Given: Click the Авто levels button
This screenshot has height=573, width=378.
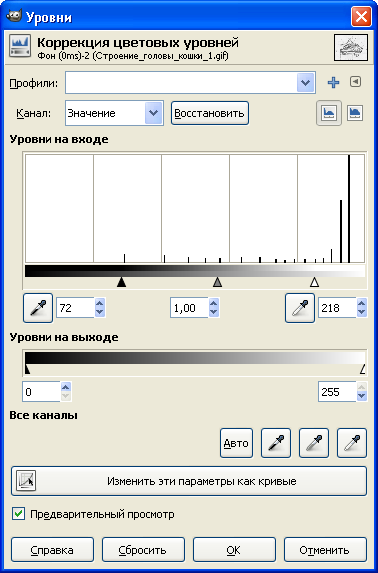Looking at the screenshot, I should coord(236,443).
